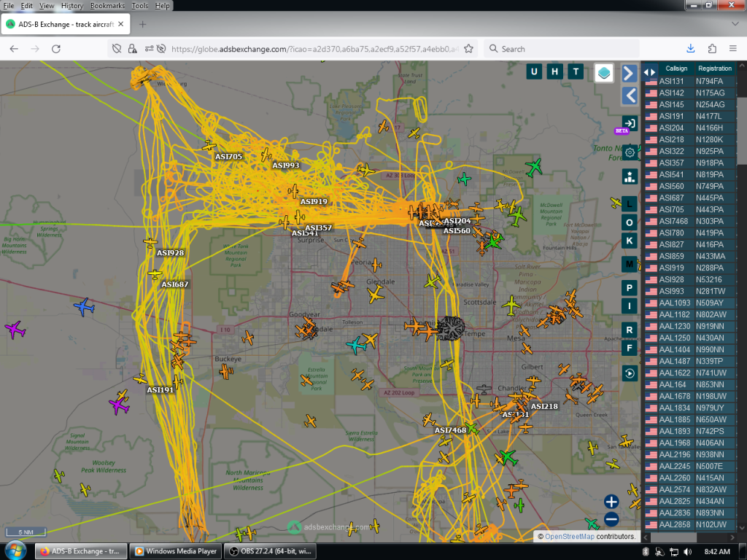Image resolution: width=747 pixels, height=560 pixels.
Task: Open the File menu
Action: click(9, 6)
